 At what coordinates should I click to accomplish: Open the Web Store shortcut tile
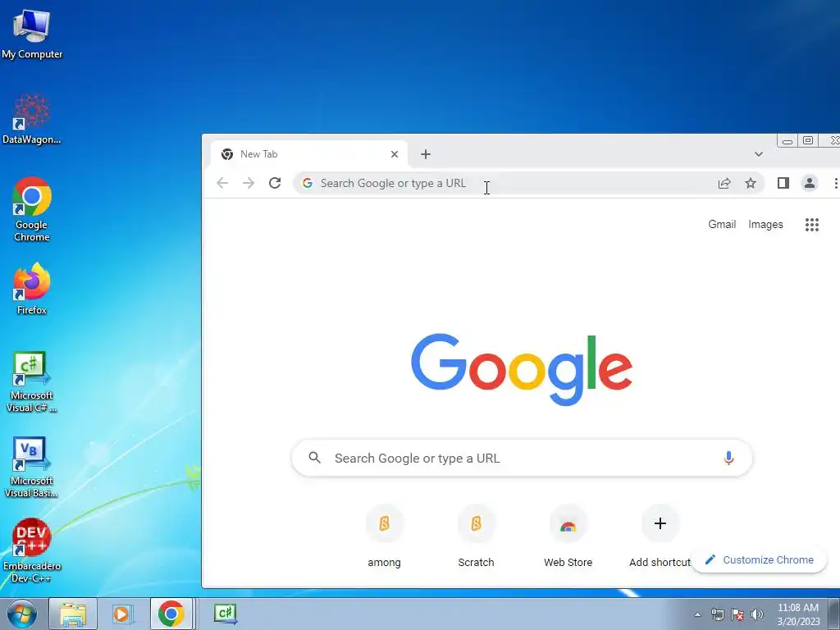(x=568, y=536)
